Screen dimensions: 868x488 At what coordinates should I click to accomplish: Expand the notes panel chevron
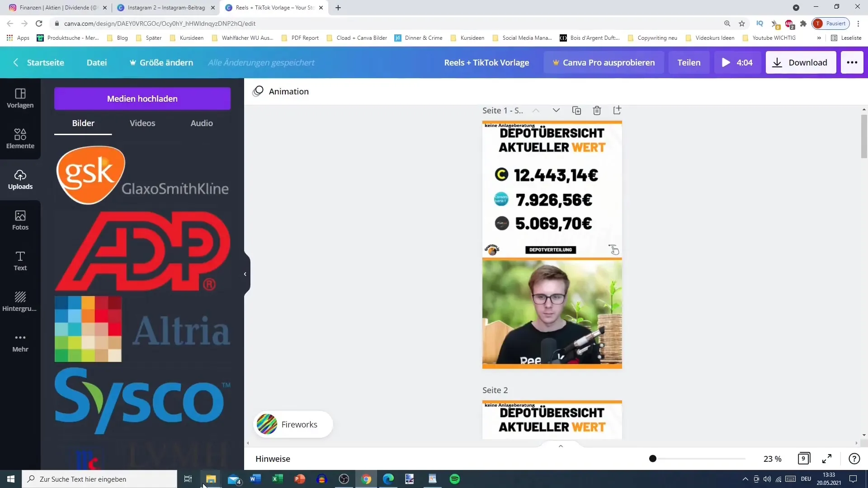[561, 446]
